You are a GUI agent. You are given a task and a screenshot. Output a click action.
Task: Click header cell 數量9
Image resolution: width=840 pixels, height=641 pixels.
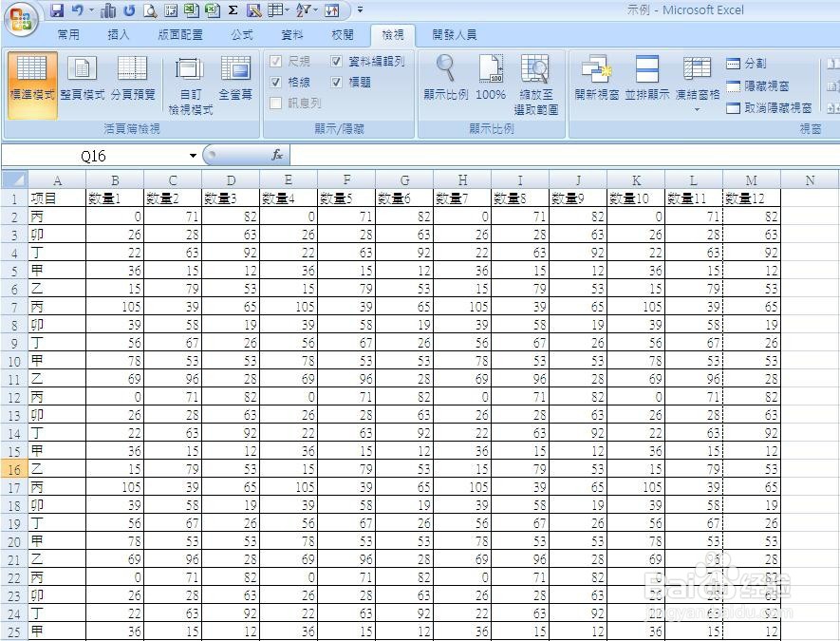(x=578, y=198)
